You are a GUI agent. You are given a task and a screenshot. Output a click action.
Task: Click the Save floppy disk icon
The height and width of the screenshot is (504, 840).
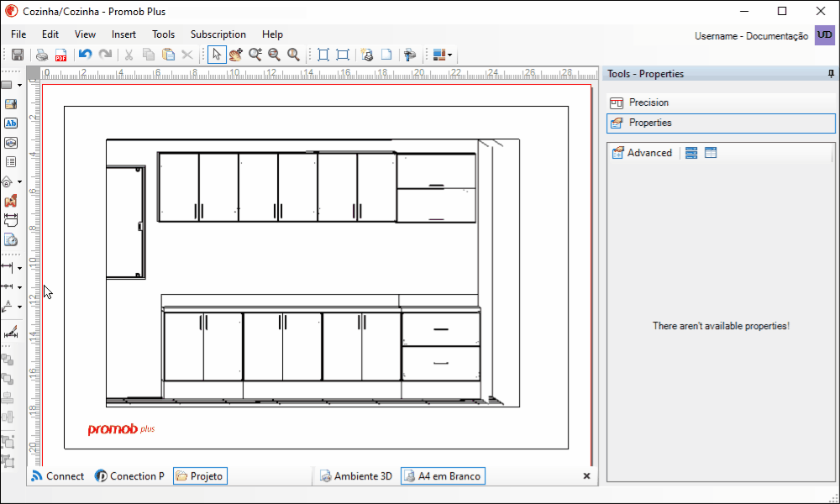pos(17,55)
